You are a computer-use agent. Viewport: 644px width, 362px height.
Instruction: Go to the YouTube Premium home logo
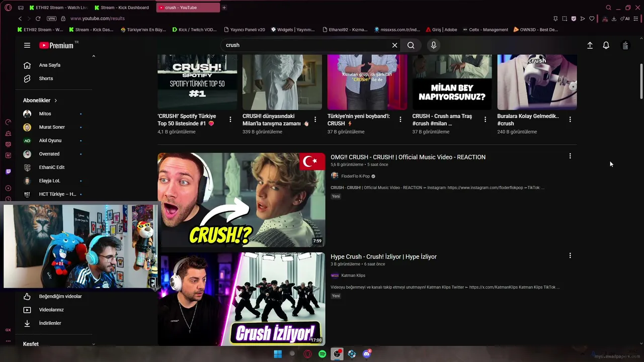(x=56, y=45)
